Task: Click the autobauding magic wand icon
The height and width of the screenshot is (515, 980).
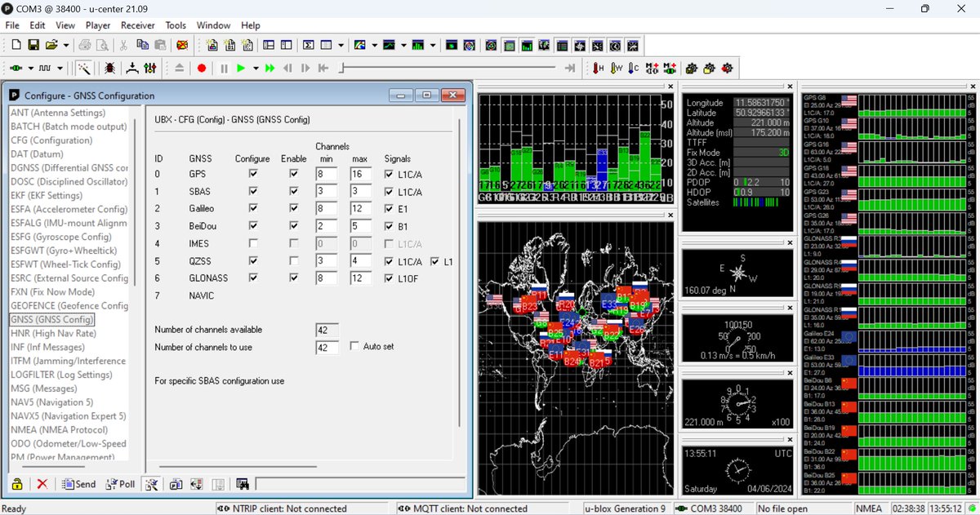Action: pyautogui.click(x=85, y=69)
